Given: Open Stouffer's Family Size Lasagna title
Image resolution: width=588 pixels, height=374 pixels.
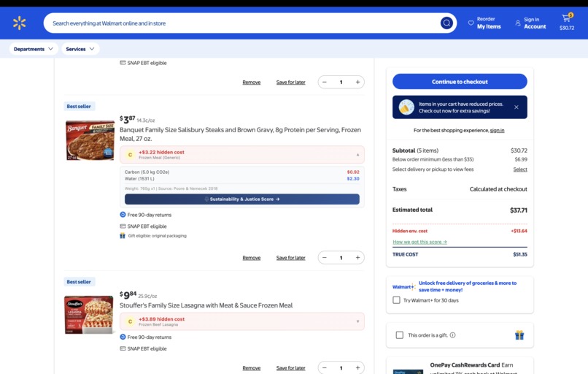Looking at the screenshot, I should (x=206, y=305).
